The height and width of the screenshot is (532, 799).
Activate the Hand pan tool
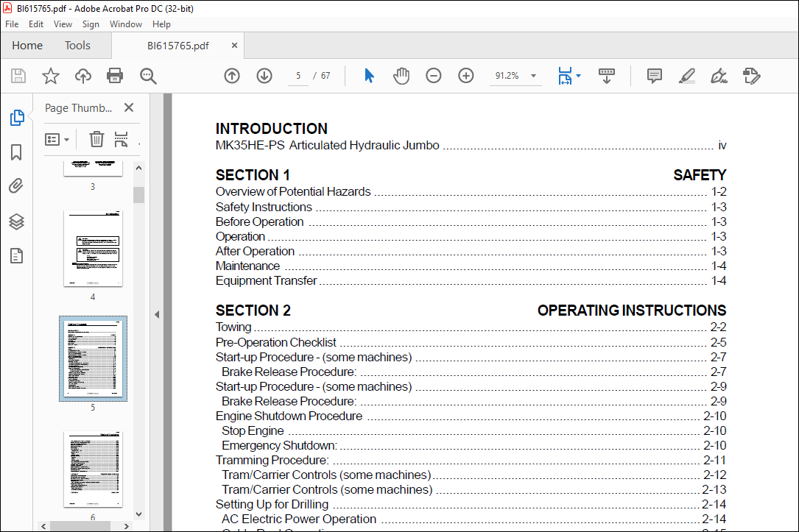tap(401, 76)
